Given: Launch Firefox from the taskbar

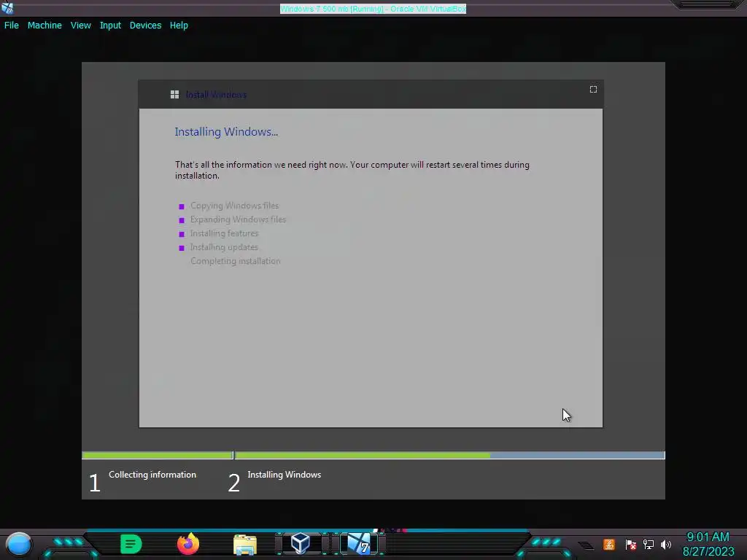Looking at the screenshot, I should point(188,544).
